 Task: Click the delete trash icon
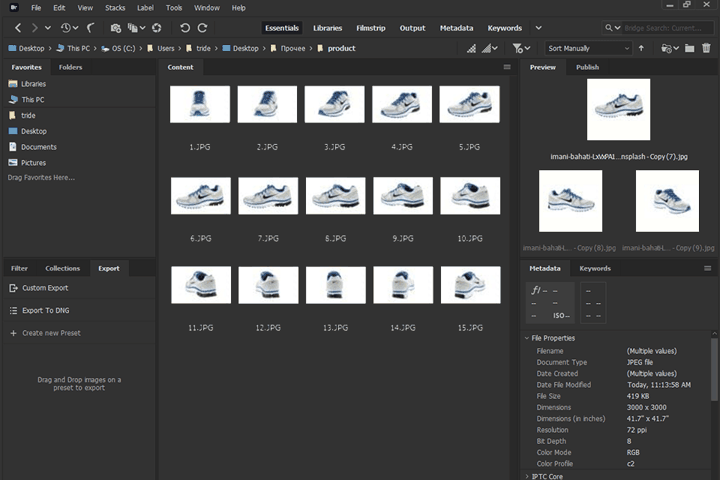pos(706,48)
